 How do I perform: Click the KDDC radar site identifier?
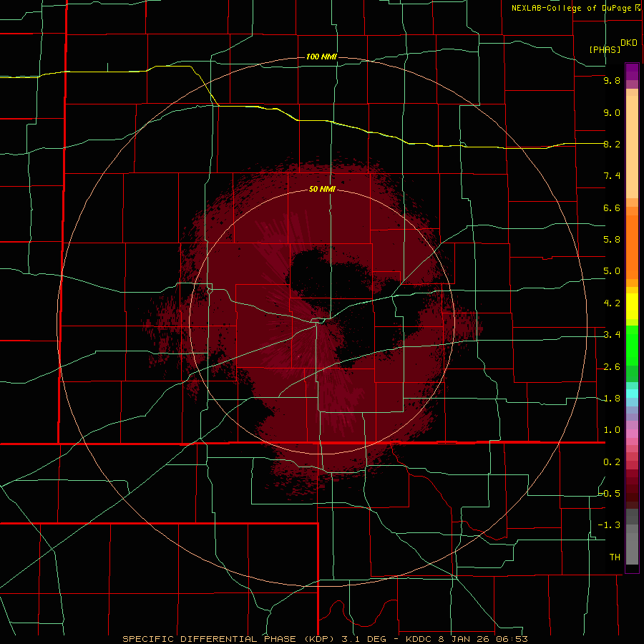pos(419,639)
